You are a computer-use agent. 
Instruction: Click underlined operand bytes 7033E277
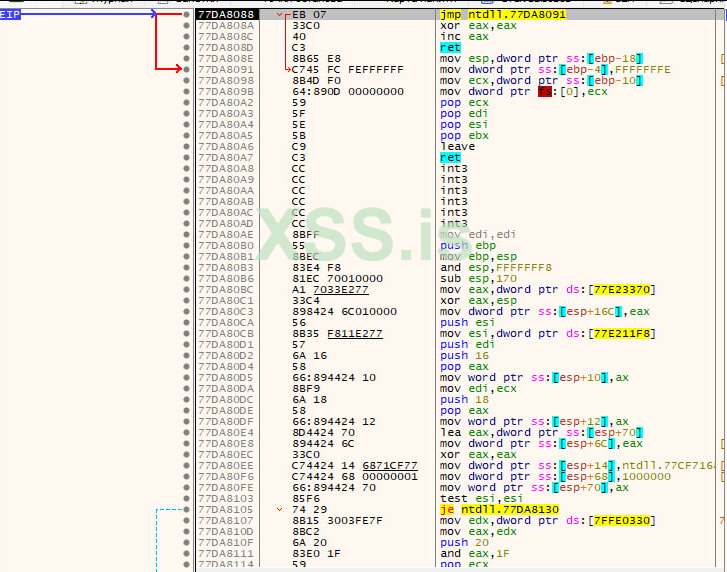341,290
